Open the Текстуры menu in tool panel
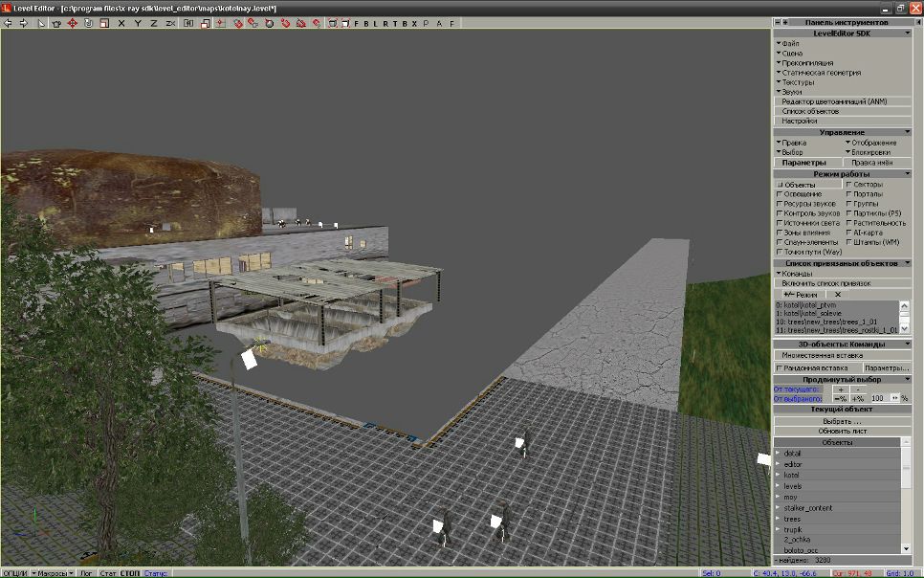The height and width of the screenshot is (578, 924). click(x=796, y=82)
